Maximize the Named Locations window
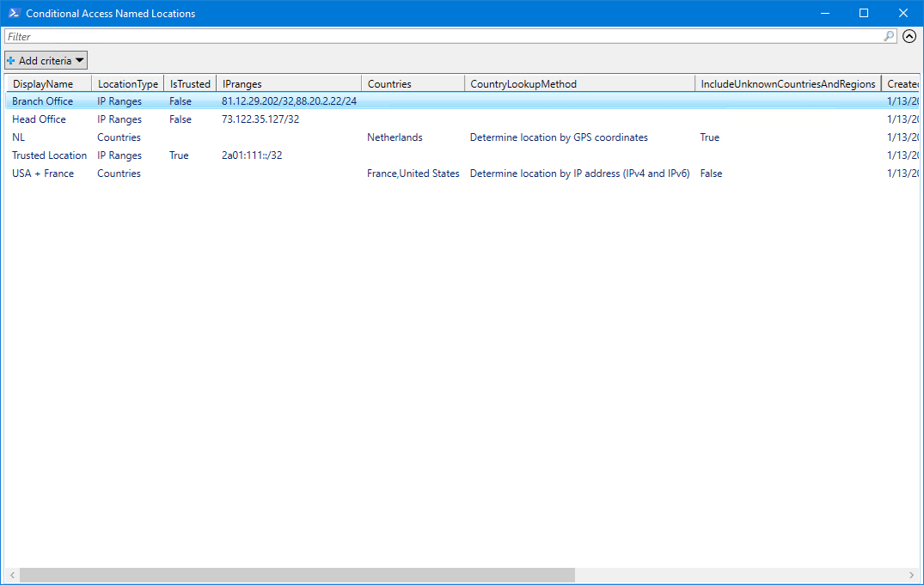The width and height of the screenshot is (924, 585). (x=864, y=13)
